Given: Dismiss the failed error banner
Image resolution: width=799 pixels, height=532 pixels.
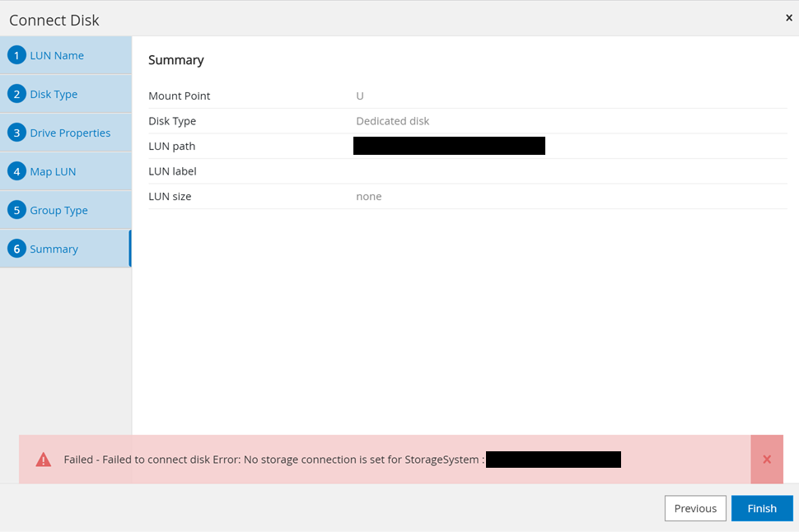Looking at the screenshot, I should (767, 460).
